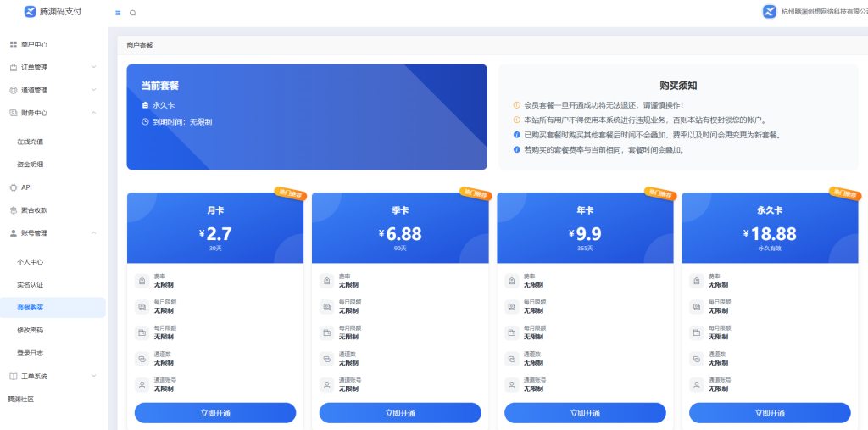Click the 工单系统 book icon
The image size is (868, 430).
pos(14,377)
